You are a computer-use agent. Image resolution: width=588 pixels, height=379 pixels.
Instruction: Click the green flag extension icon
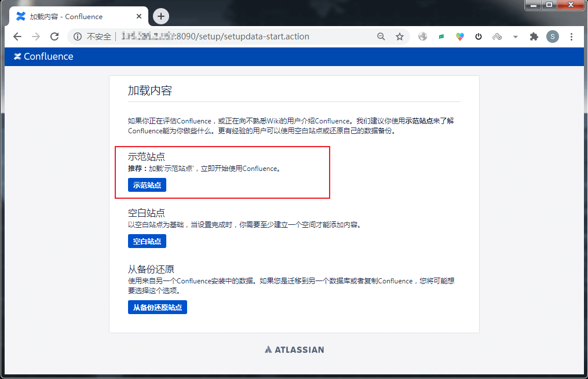click(x=441, y=37)
